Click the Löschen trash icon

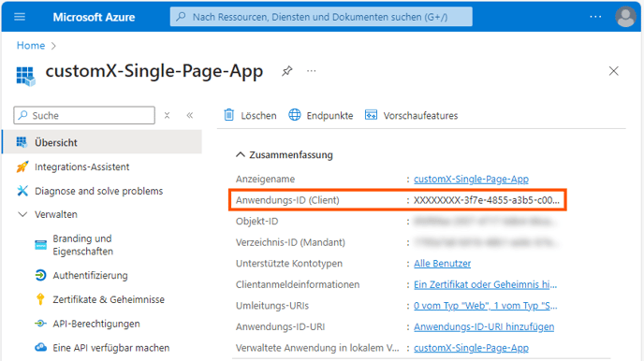[x=228, y=115]
